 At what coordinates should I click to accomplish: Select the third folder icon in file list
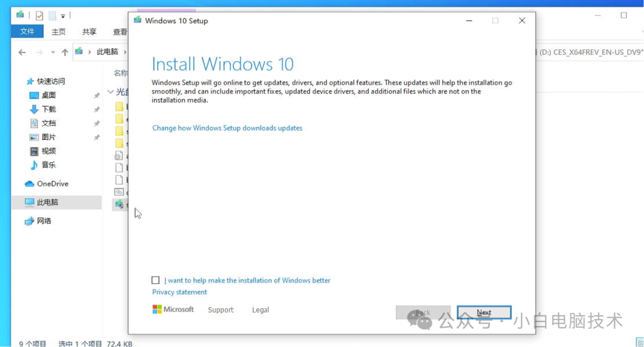coord(119,131)
